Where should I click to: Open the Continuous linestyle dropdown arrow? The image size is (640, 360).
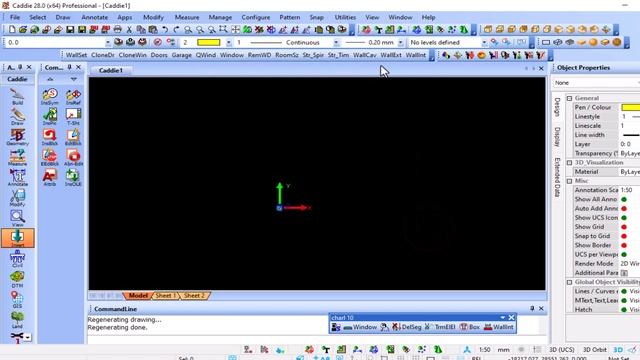(336, 42)
